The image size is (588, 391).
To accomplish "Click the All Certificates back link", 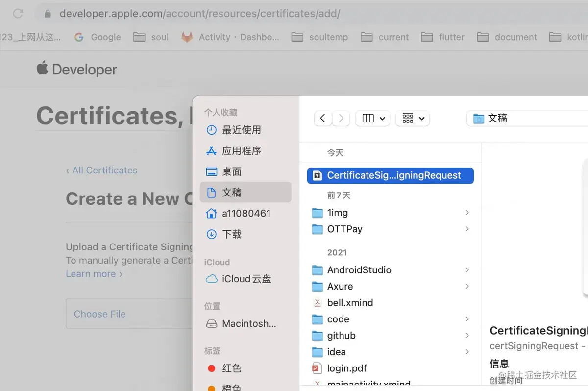I will [101, 171].
